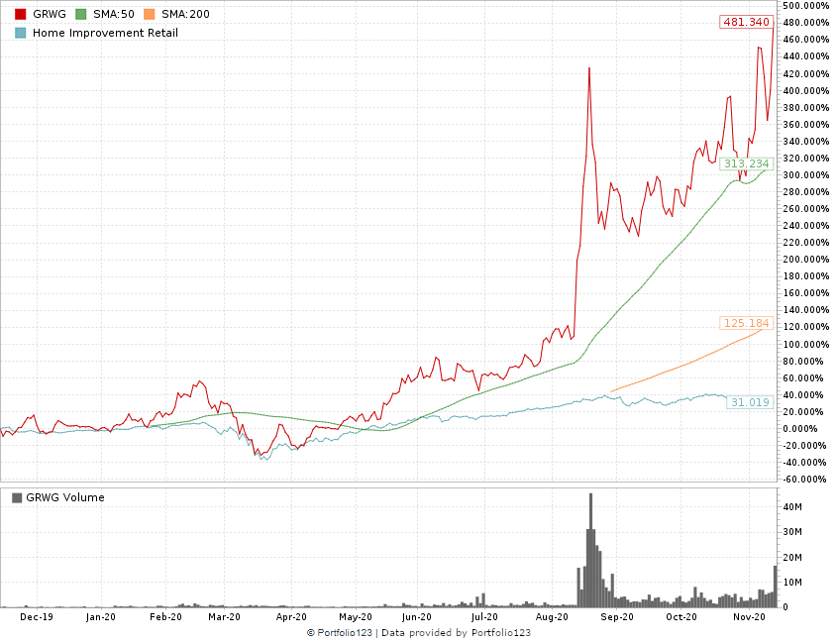Click the teal Home Improvement Retail swatch
The height and width of the screenshot is (644, 837).
(20, 33)
